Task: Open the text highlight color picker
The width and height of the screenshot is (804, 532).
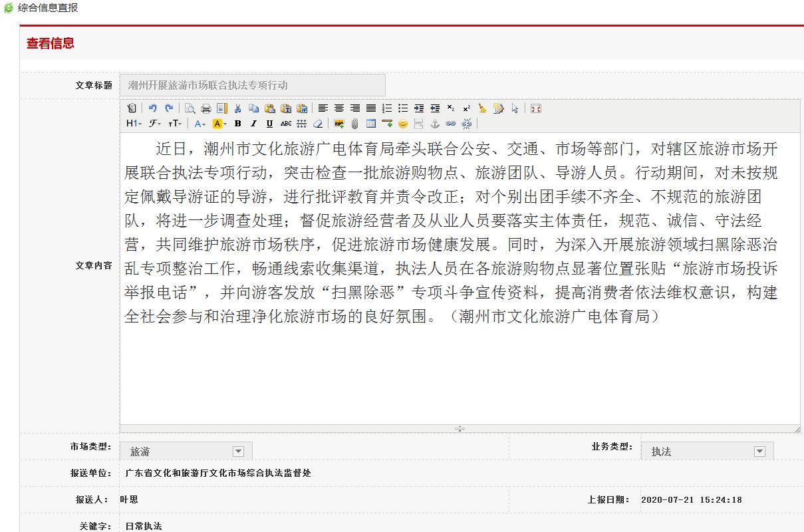Action: pos(219,124)
